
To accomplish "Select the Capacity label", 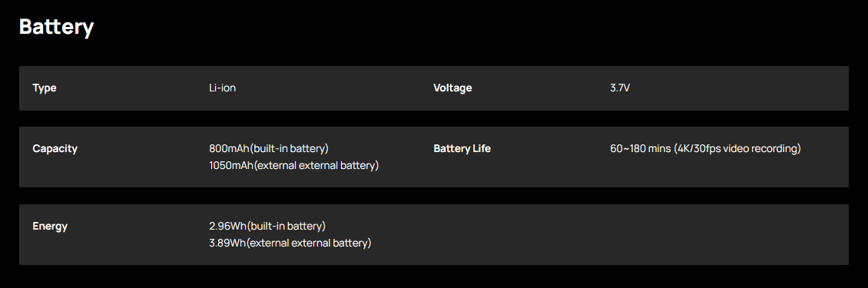I will pos(55,149).
